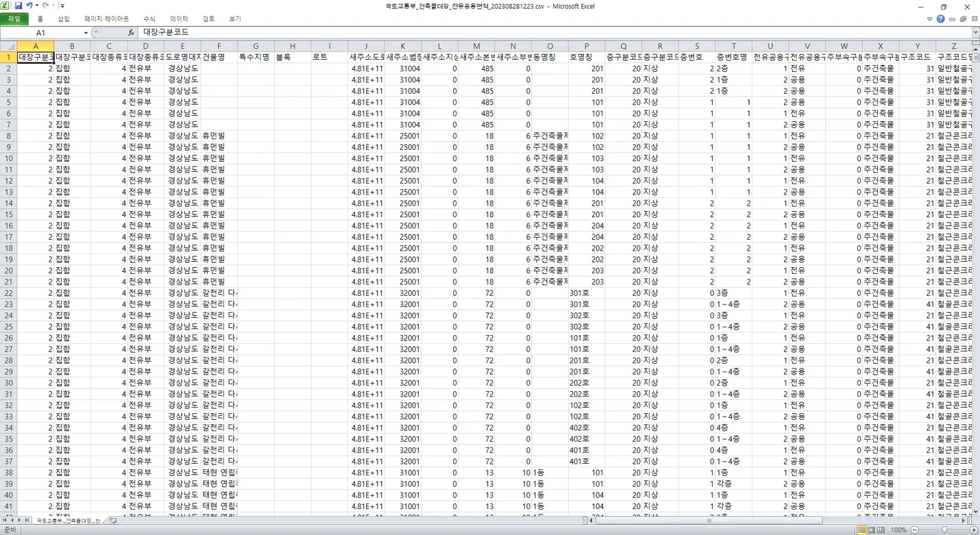Screen dimensions: 980x535
Task: Click the Select All corner box
Action: pyautogui.click(x=8, y=47)
